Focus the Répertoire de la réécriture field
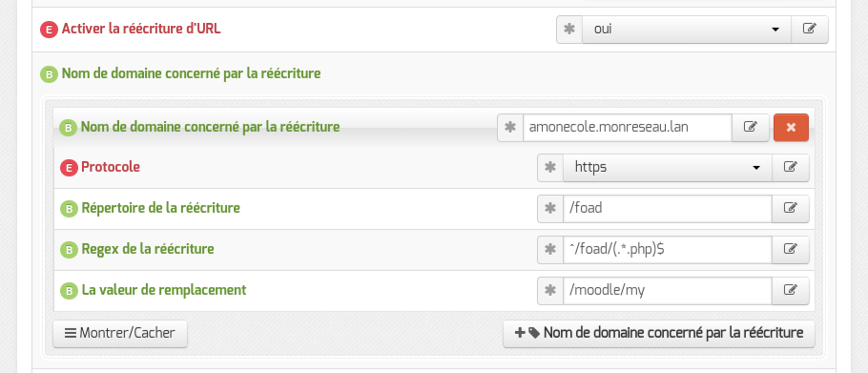The width and height of the screenshot is (868, 373). point(668,209)
